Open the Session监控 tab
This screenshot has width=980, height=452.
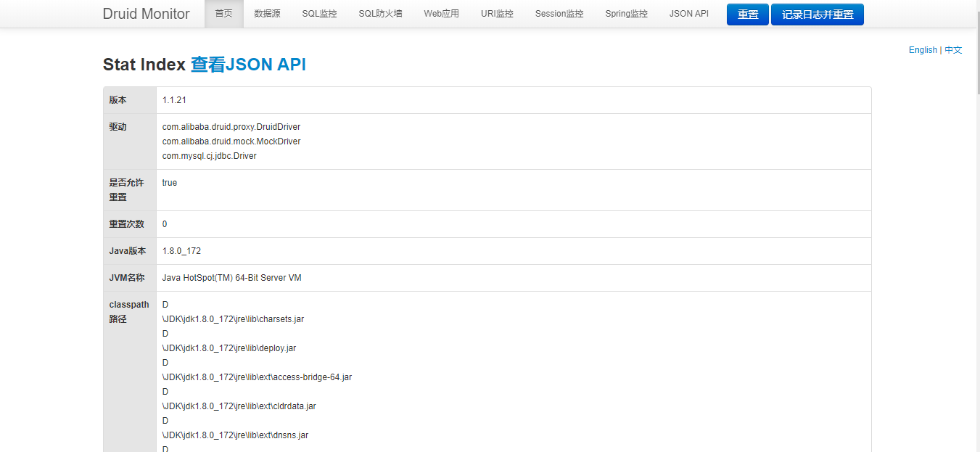click(559, 14)
